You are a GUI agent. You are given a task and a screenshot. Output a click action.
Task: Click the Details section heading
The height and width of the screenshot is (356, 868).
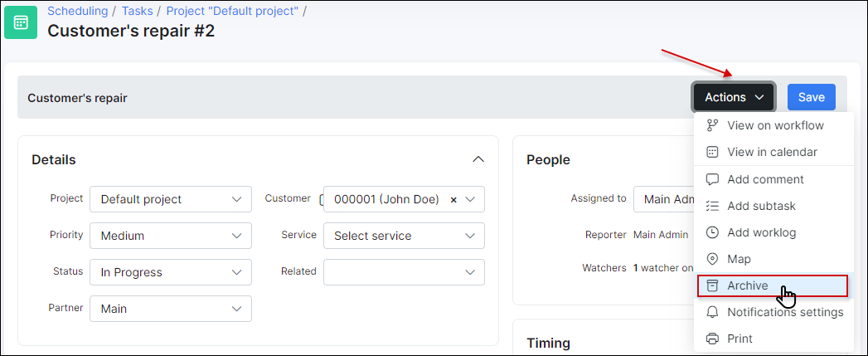pyautogui.click(x=54, y=159)
